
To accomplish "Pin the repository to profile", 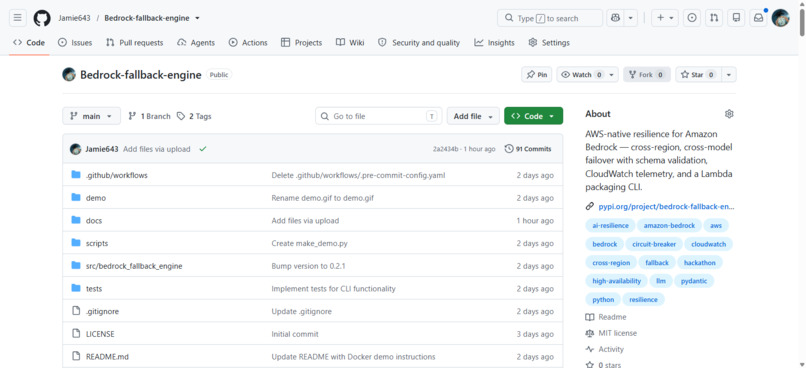I will tap(537, 75).
